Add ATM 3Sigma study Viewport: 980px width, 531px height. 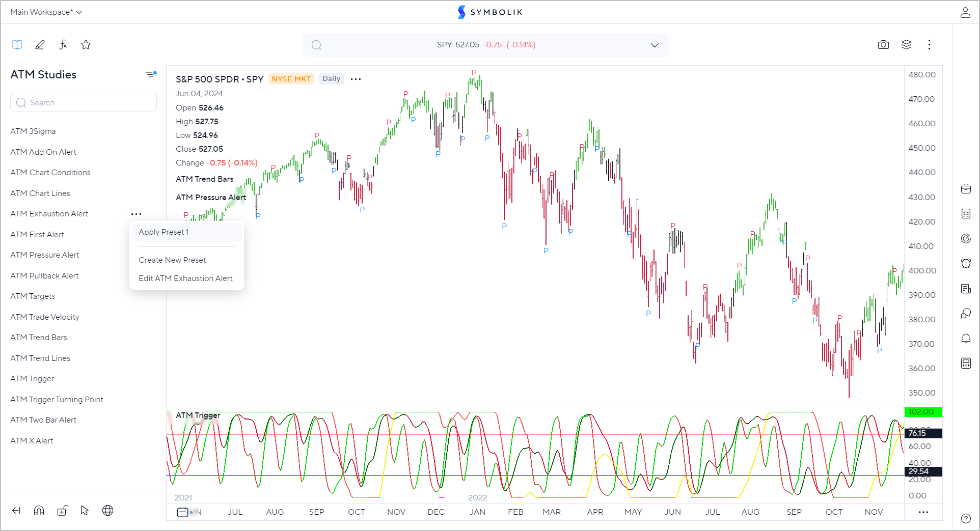pyautogui.click(x=33, y=131)
